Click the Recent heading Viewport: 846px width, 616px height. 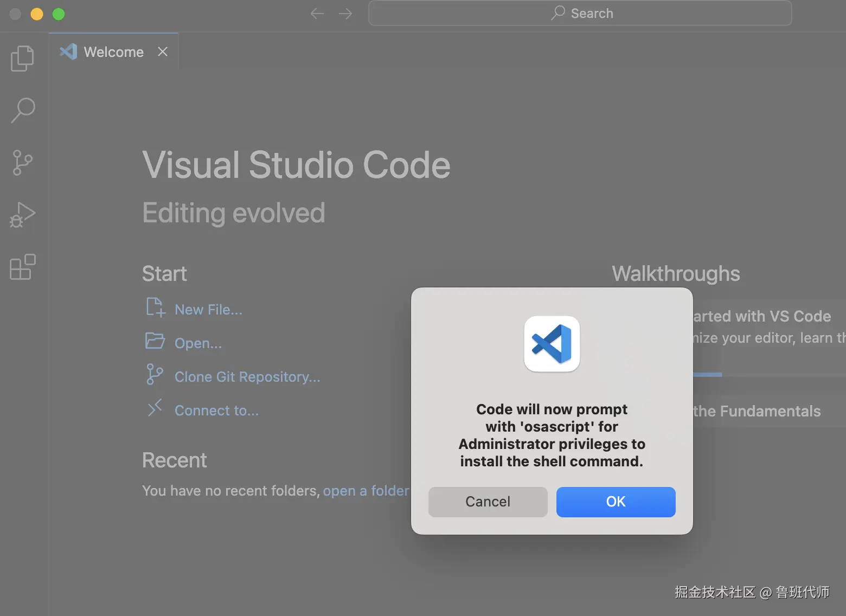(175, 460)
